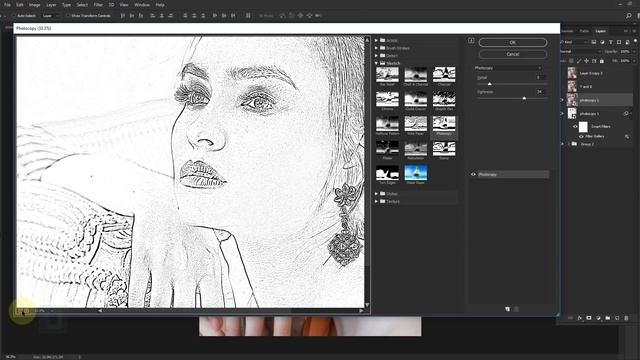This screenshot has height=360, width=640.
Task: Select the Conté Crayon filter thumbnail
Action: click(416, 99)
